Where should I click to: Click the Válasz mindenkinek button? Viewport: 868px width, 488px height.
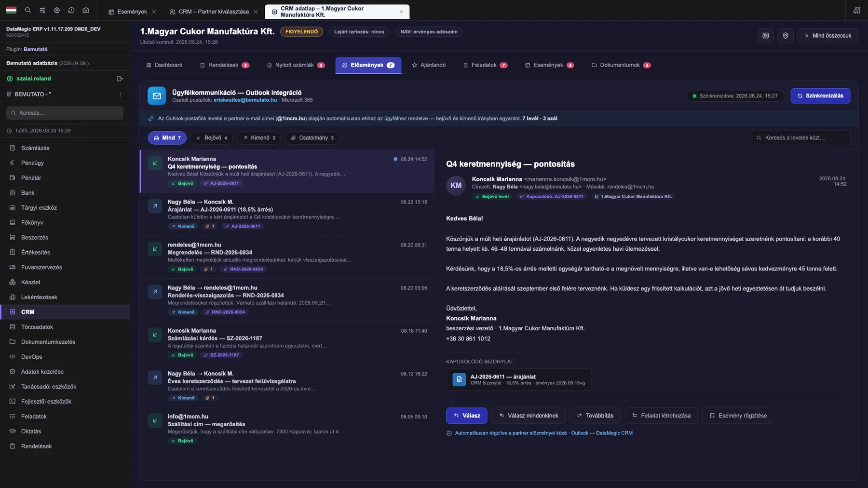point(529,416)
